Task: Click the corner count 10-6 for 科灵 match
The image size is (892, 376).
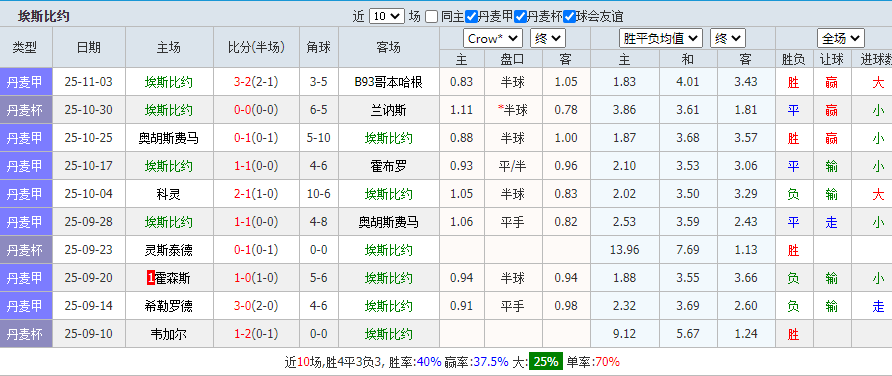Action: (319, 194)
